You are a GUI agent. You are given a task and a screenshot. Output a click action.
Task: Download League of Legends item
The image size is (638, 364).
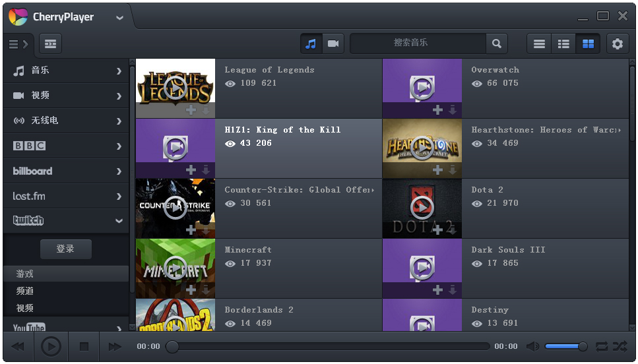pos(206,110)
